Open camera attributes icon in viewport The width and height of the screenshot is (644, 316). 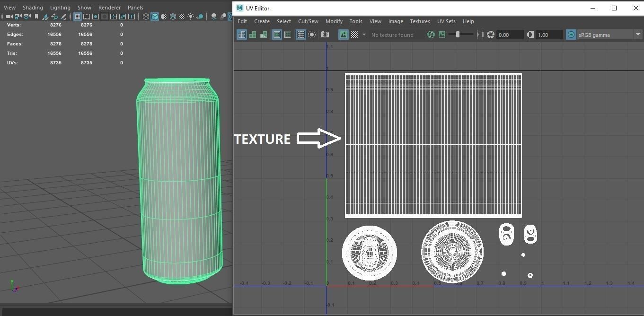[27, 17]
